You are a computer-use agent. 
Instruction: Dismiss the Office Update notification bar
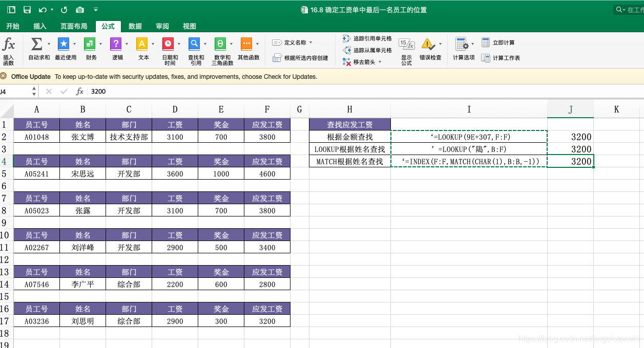pos(4,76)
